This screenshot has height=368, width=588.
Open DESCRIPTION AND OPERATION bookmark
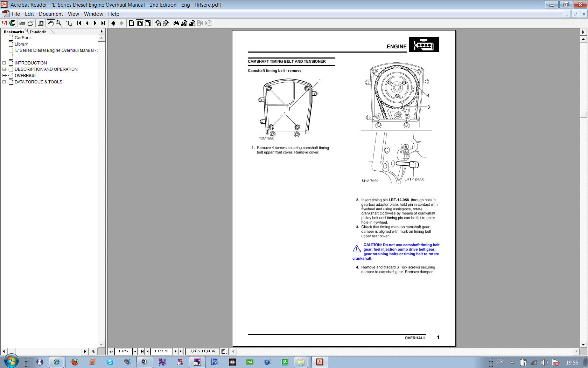pos(46,69)
